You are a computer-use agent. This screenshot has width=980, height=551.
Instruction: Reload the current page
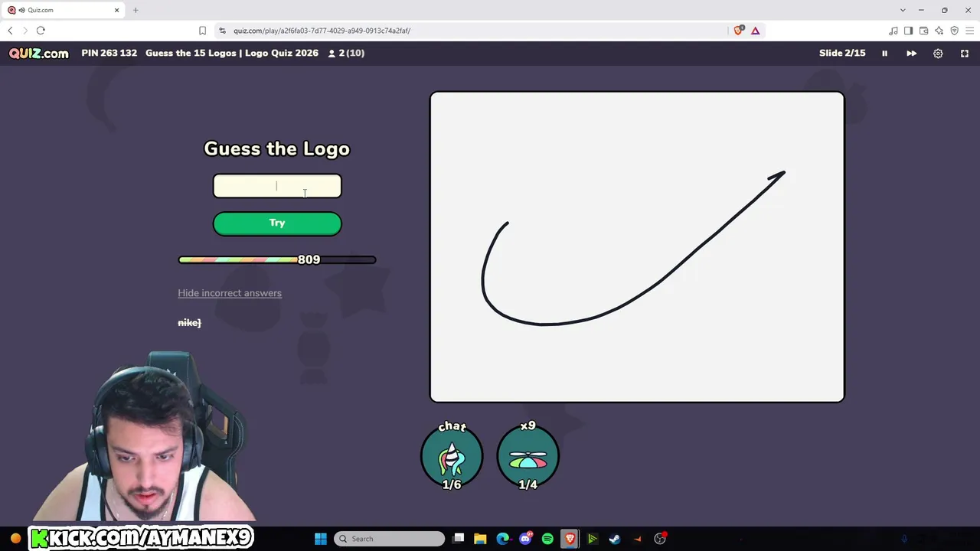(41, 31)
